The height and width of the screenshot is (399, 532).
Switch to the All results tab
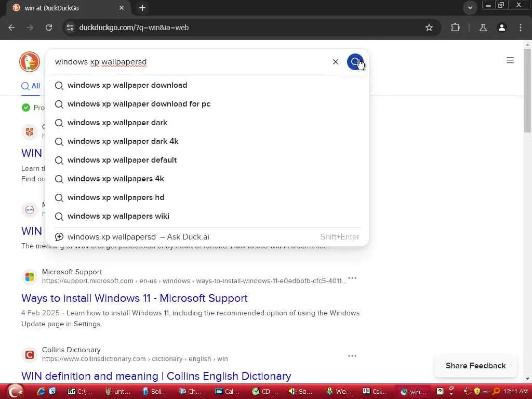tap(31, 86)
